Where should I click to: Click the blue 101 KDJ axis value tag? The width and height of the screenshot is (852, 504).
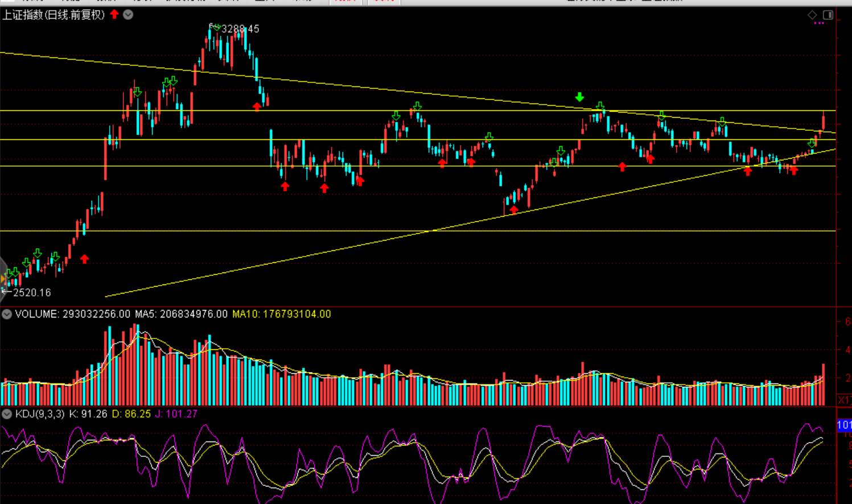844,425
